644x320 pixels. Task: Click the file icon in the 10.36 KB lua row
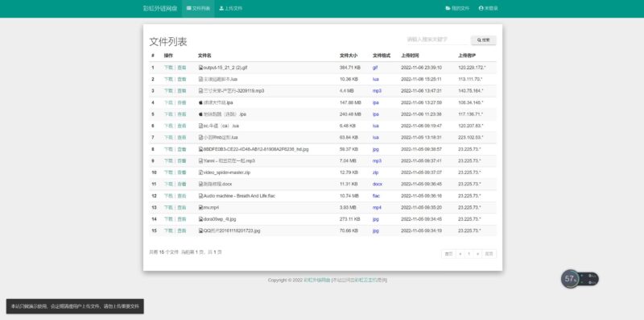coord(200,79)
